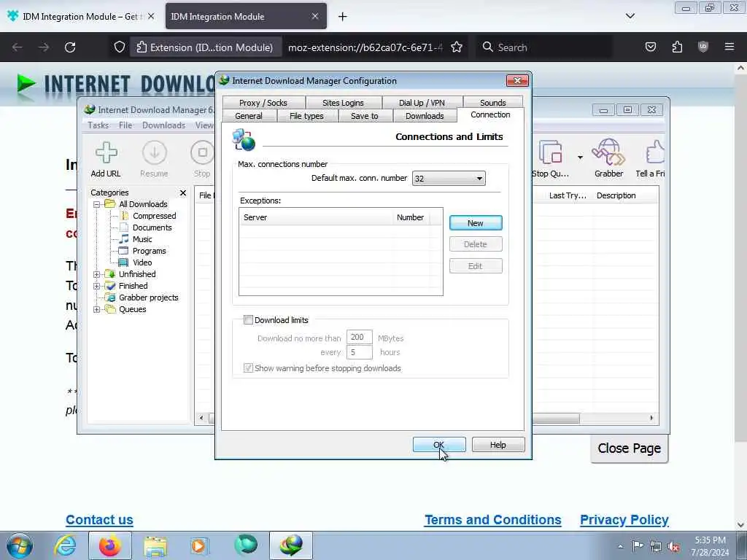The width and height of the screenshot is (747, 560).
Task: Open the Stop Queue dropdown arrow
Action: click(580, 157)
